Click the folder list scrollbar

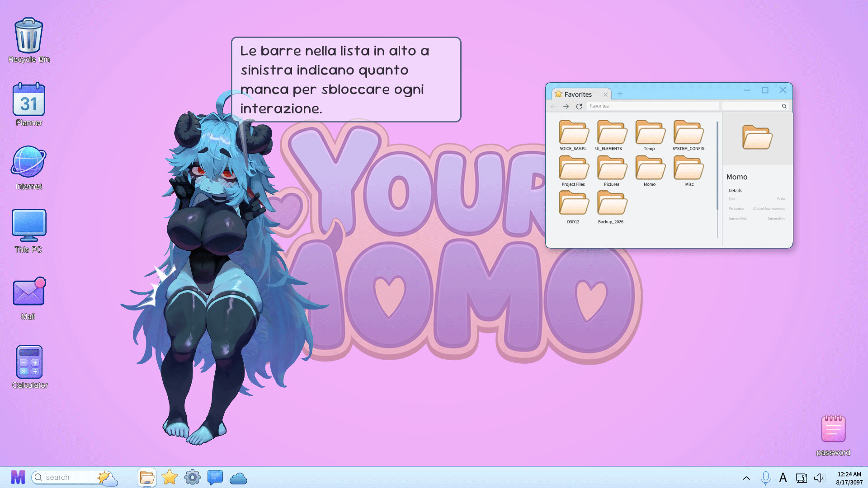click(717, 165)
